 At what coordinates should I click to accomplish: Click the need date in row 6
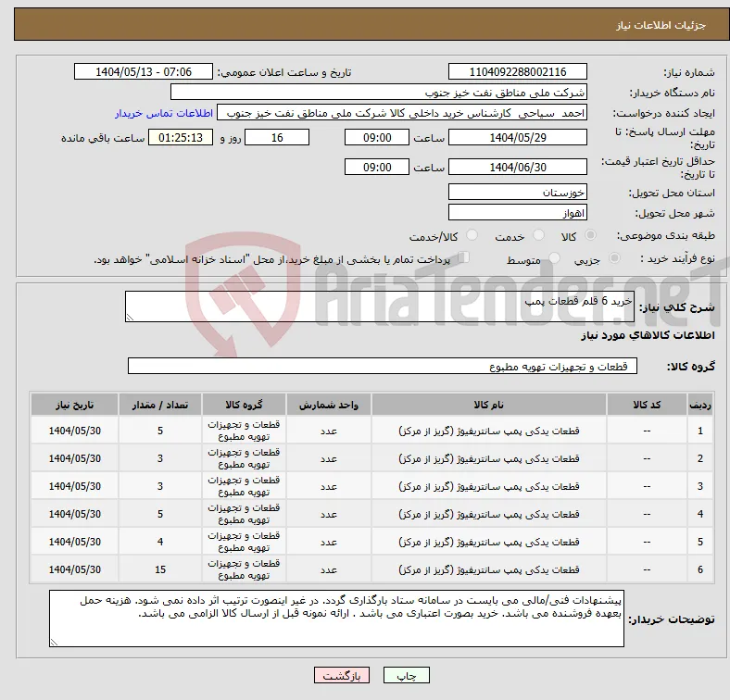(74, 569)
